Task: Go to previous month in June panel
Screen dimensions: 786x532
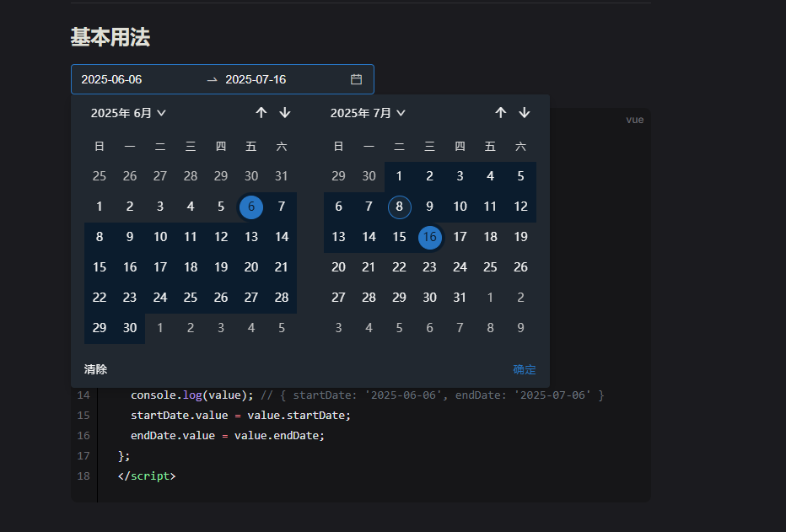Action: [x=261, y=113]
